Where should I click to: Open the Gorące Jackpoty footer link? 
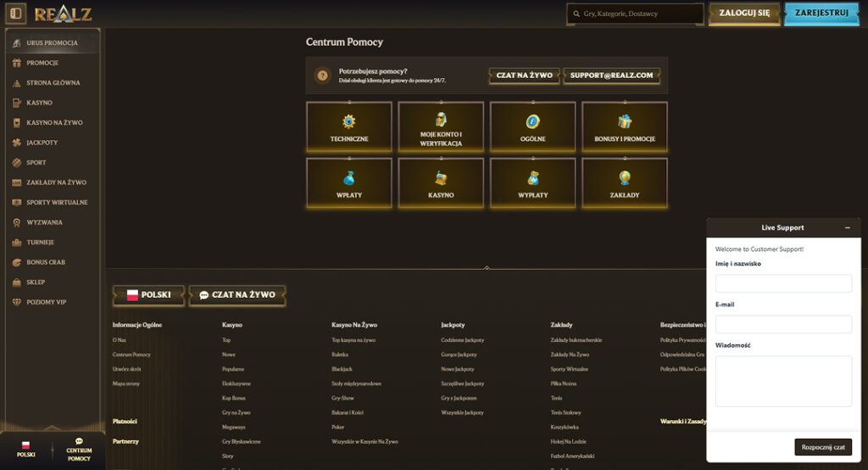click(459, 354)
